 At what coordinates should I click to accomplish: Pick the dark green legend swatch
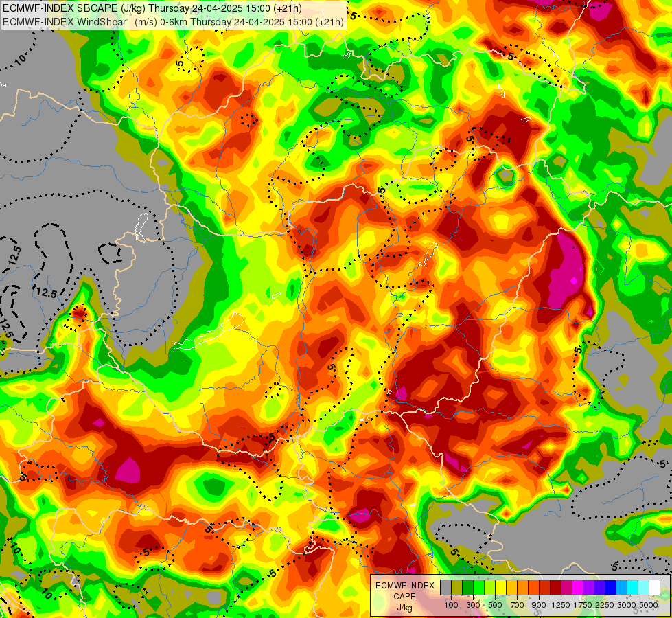pyautogui.click(x=467, y=587)
